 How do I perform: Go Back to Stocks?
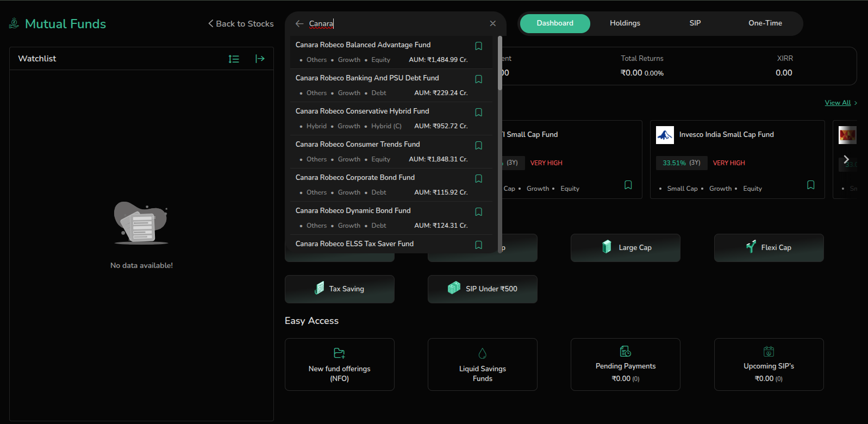tap(241, 23)
